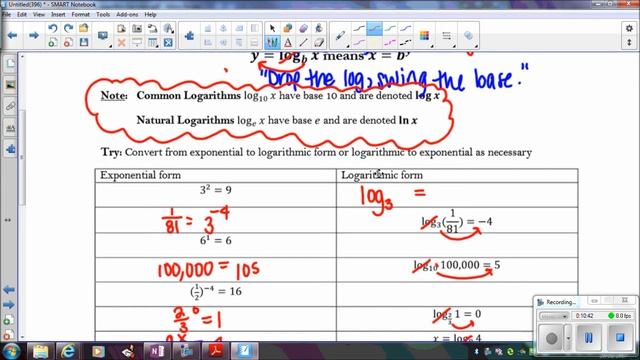Choose the magenta dashed pen style
Viewport: 640px width, 360px height.
(x=390, y=42)
